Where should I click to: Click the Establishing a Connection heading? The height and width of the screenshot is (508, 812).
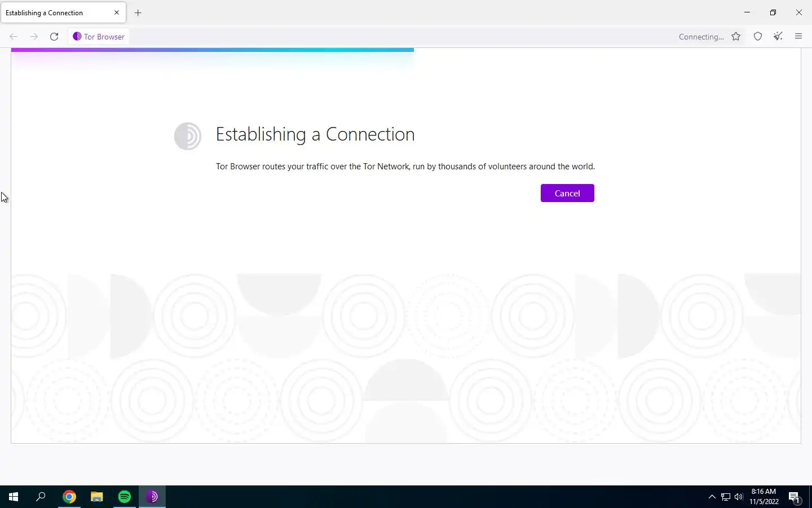315,134
